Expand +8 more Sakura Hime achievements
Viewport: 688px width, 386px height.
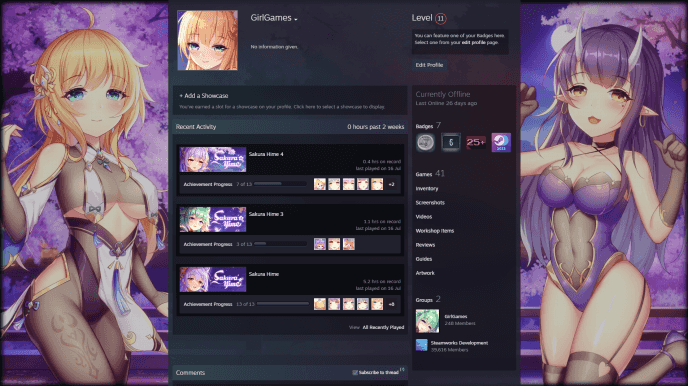click(x=391, y=304)
